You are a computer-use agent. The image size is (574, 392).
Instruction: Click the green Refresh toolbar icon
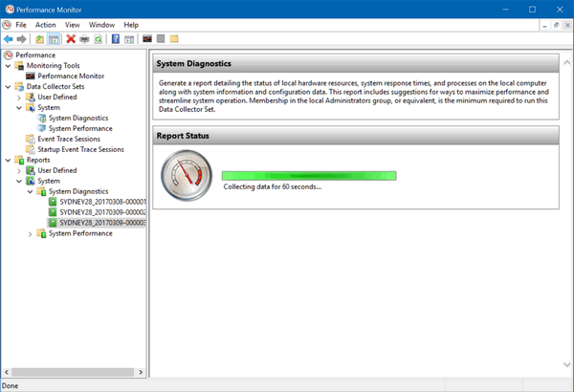tap(99, 39)
